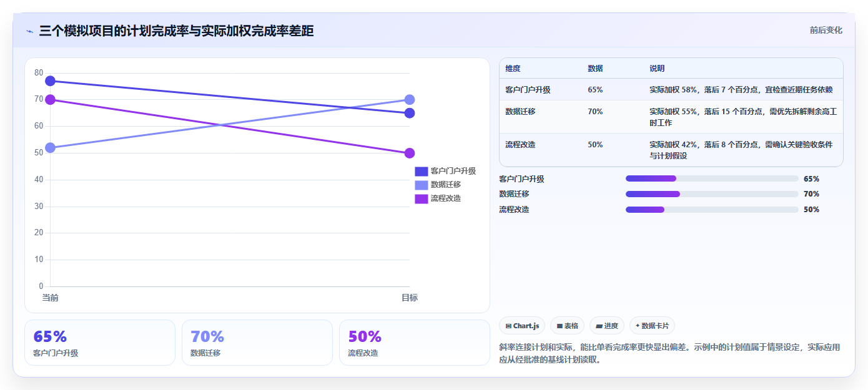Click the 进度 tag icon
The image size is (868, 390).
point(599,326)
